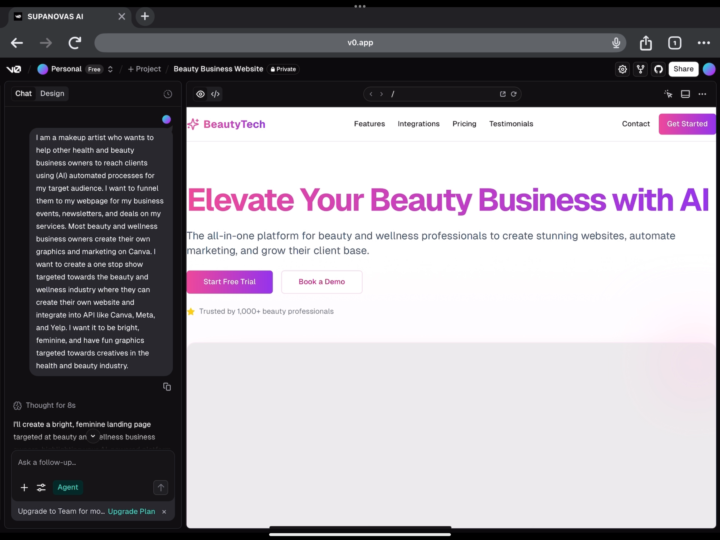Go back with the browser back arrow
The width and height of the screenshot is (720, 540).
click(x=17, y=43)
